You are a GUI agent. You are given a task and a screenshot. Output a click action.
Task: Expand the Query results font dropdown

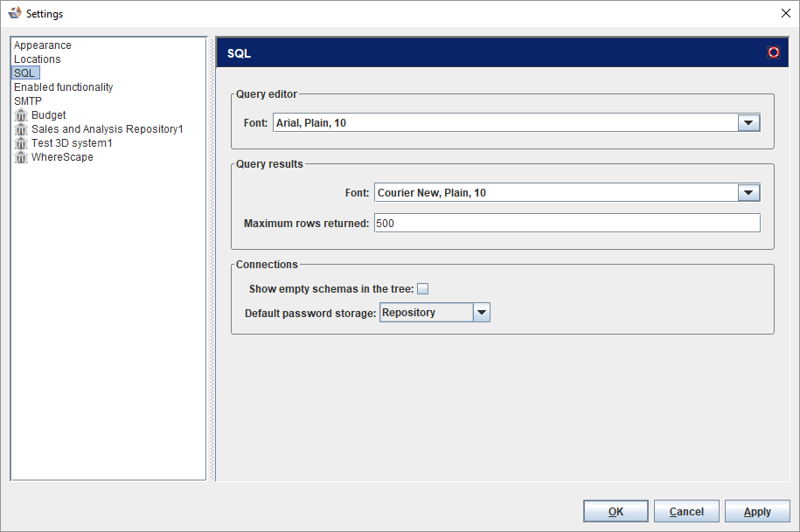point(748,193)
